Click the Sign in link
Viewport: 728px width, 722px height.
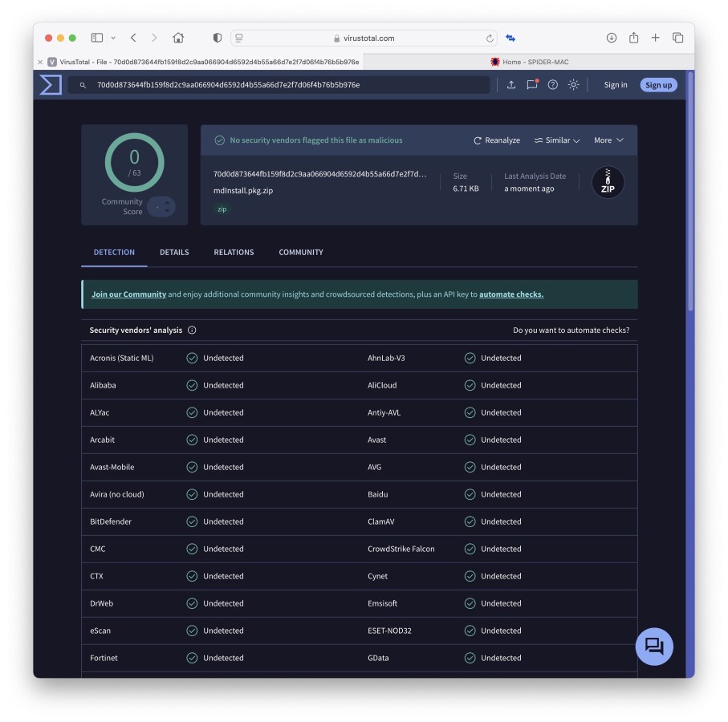click(x=615, y=85)
